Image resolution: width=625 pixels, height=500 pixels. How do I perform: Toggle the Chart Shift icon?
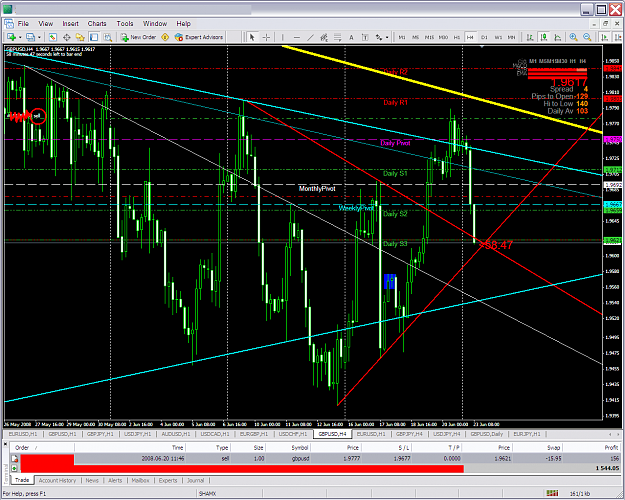(618, 37)
